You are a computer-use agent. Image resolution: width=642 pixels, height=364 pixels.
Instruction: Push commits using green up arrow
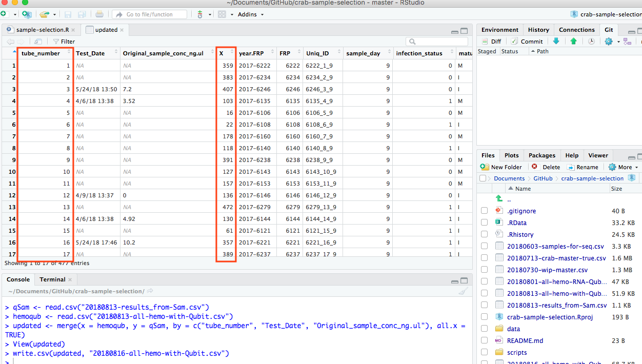pos(573,42)
